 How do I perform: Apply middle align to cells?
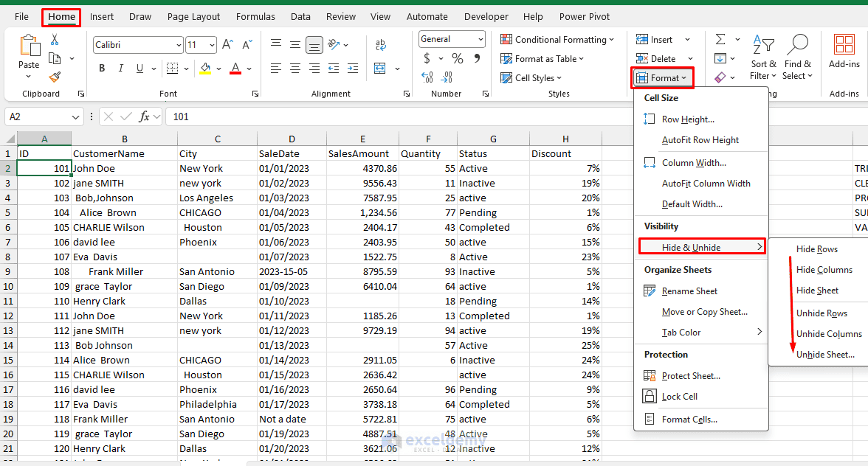click(295, 44)
